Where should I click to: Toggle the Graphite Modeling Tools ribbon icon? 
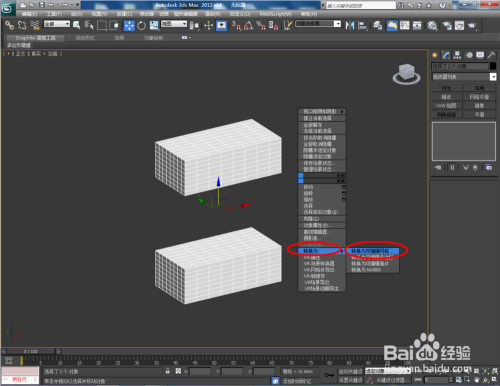pyautogui.click(x=392, y=25)
